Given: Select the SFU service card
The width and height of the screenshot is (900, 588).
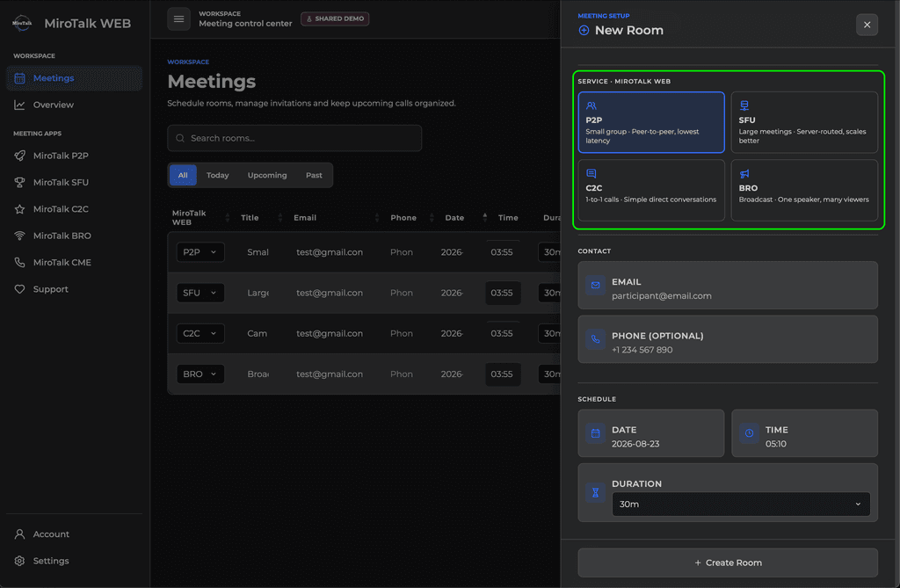Looking at the screenshot, I should tap(804, 122).
